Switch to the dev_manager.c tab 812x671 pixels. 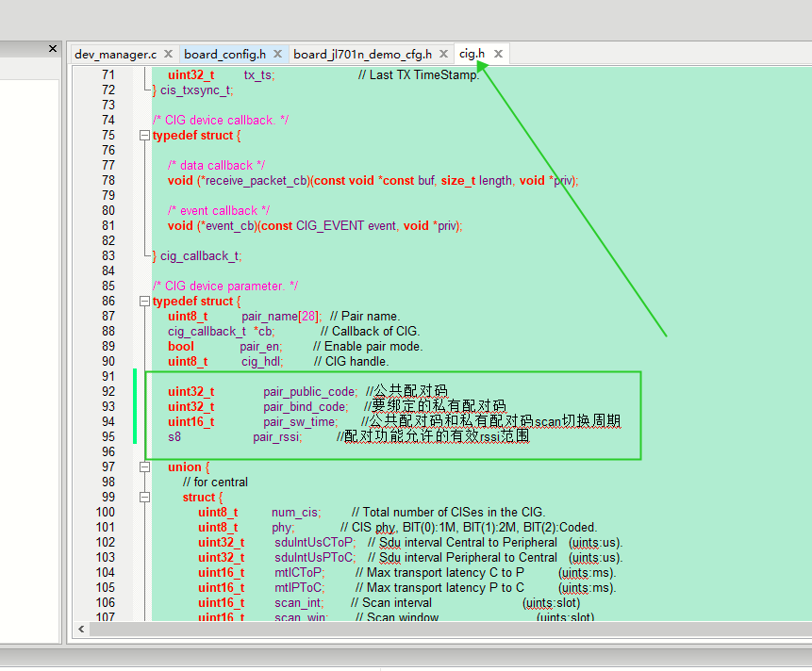pyautogui.click(x=115, y=55)
